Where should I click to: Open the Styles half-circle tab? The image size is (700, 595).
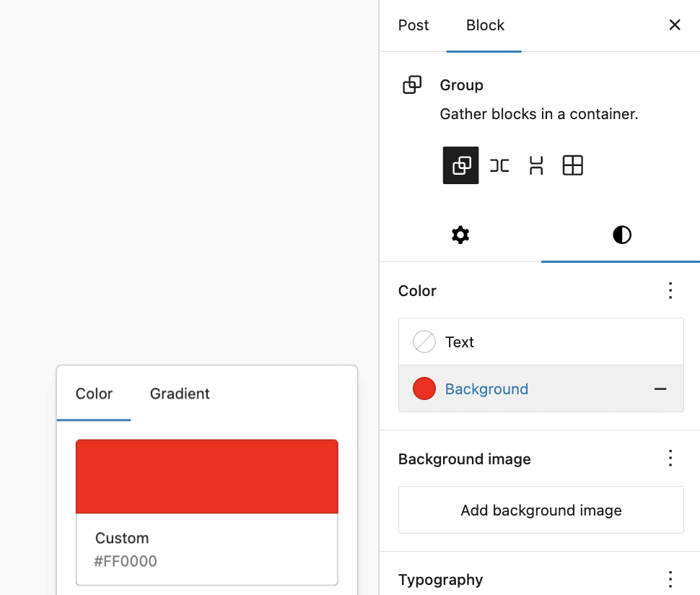pyautogui.click(x=621, y=235)
